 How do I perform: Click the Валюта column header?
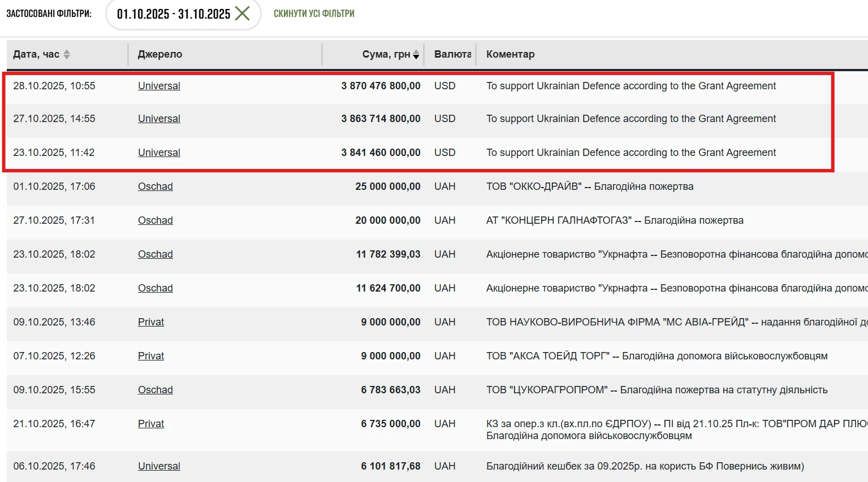tap(452, 54)
